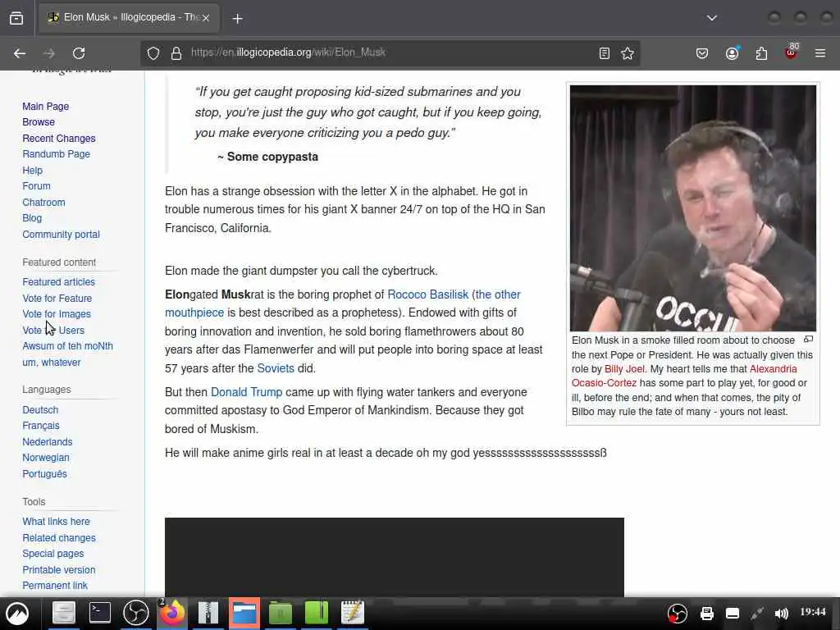Screen dimensions: 840x630
Task: Click the OBS recording tray icon
Action: coord(677,614)
